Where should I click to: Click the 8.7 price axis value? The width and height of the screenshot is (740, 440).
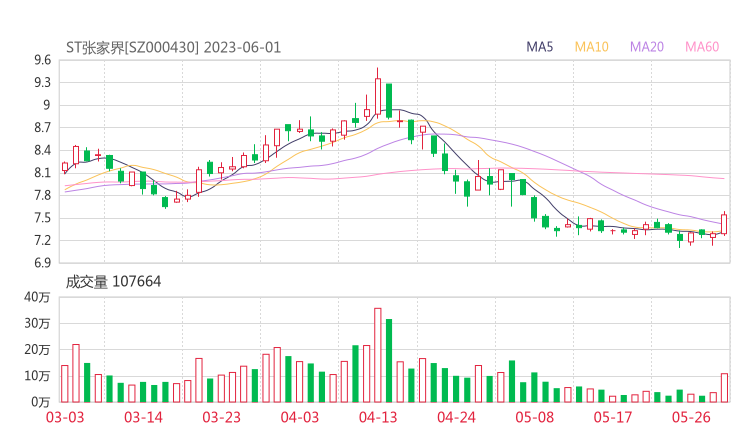42,127
